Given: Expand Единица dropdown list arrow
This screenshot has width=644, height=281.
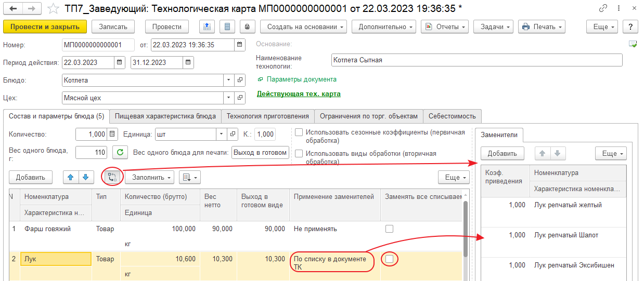Looking at the screenshot, I should click(222, 134).
